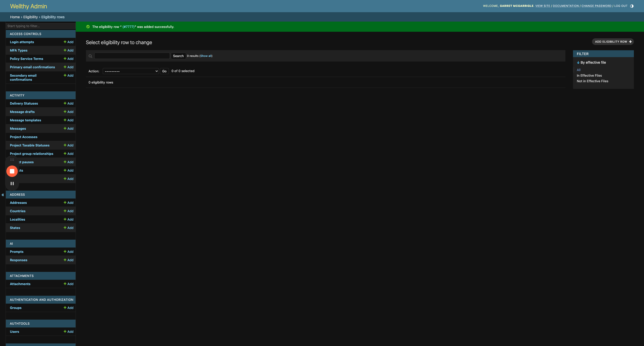Image resolution: width=644 pixels, height=346 pixels.
Task: Click the Wellthy Admin title
Action: 28,6
